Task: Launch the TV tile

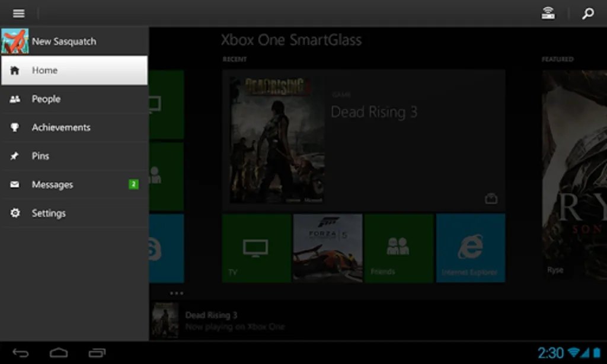Action: [256, 248]
